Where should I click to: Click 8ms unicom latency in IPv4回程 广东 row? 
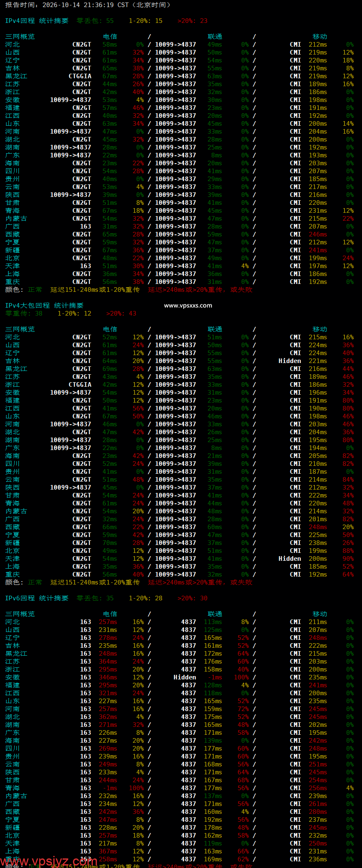(217, 155)
